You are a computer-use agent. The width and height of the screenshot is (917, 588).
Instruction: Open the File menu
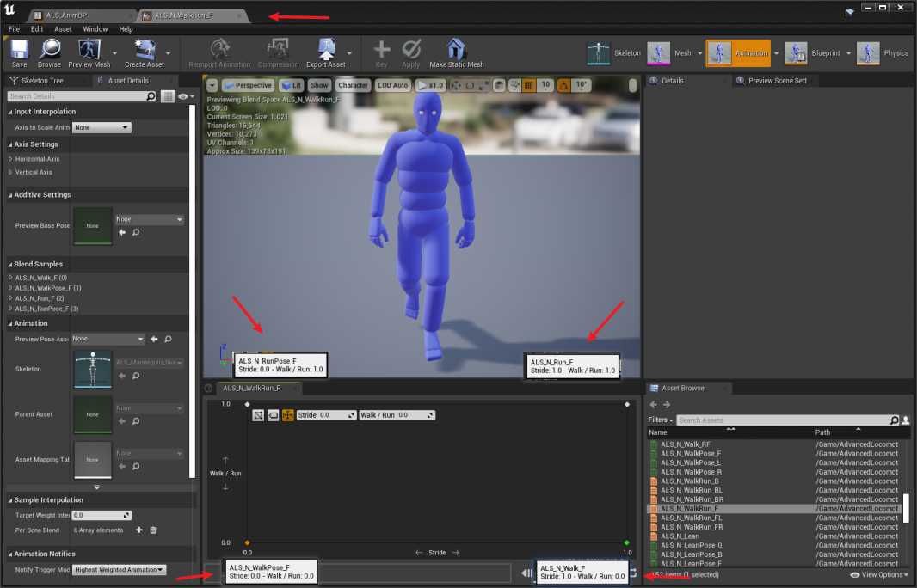tap(14, 28)
